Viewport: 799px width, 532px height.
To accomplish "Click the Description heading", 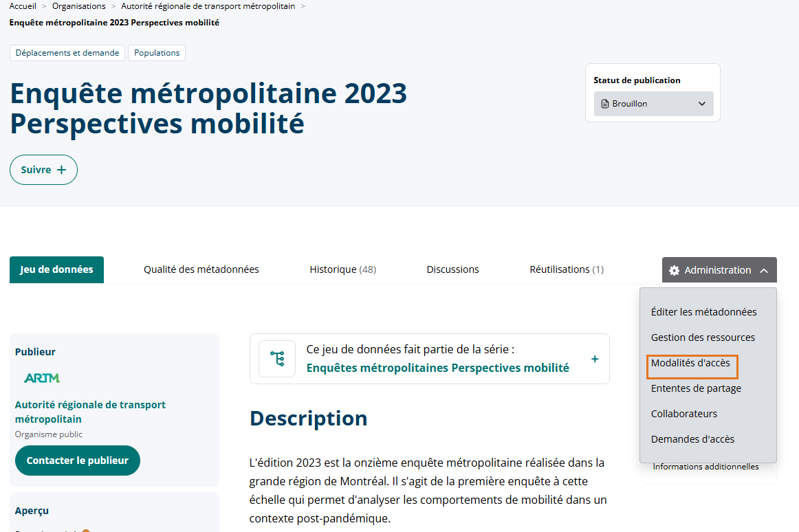I will [x=308, y=419].
